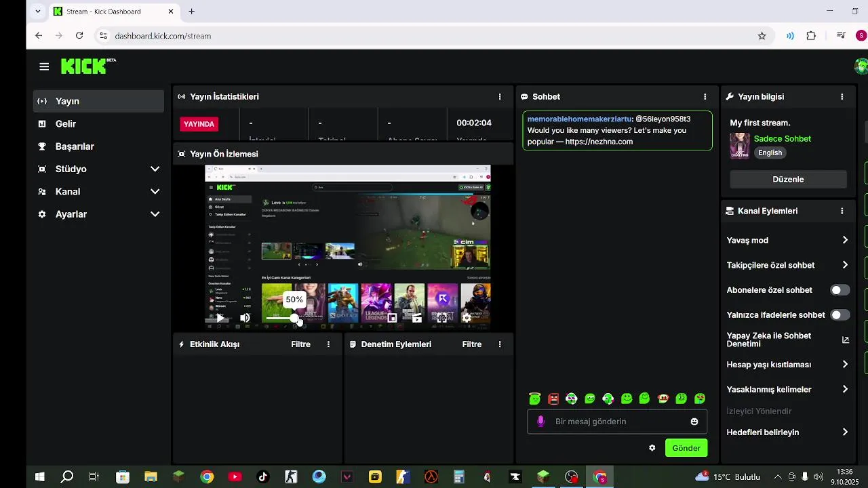
Task: Click the purple microphone icon in chat input
Action: click(x=540, y=422)
